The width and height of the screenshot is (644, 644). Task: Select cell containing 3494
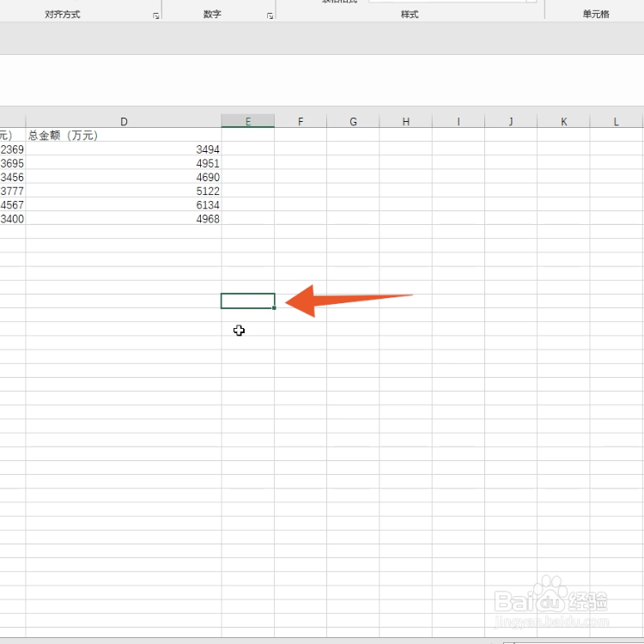click(x=124, y=149)
